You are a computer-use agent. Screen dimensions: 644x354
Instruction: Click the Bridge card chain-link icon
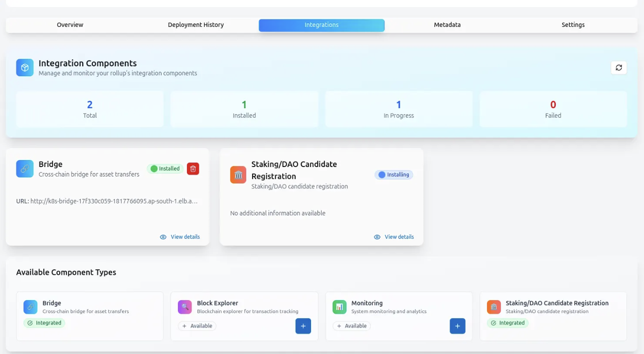(x=25, y=169)
